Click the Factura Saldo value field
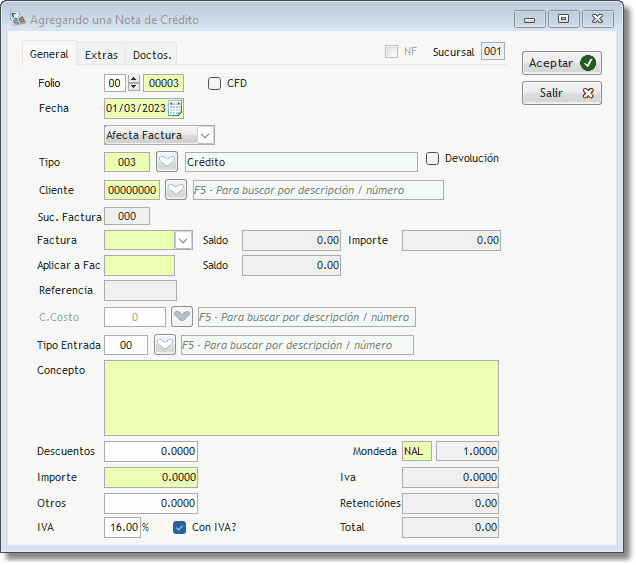Screen dimensions: 636x565 coord(291,241)
